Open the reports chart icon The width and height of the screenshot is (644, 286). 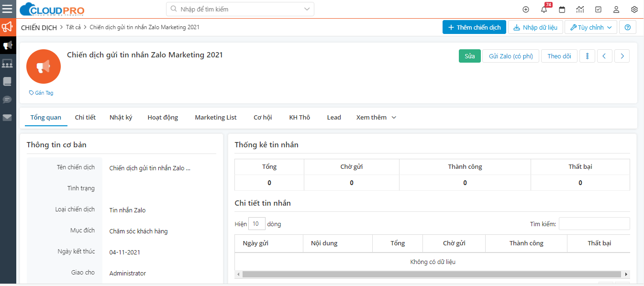point(580,9)
